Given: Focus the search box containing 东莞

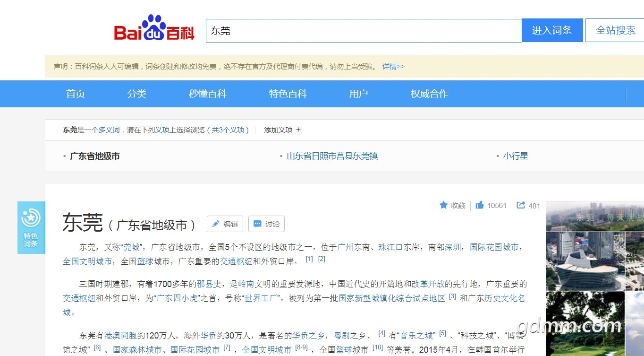Looking at the screenshot, I should 364,31.
